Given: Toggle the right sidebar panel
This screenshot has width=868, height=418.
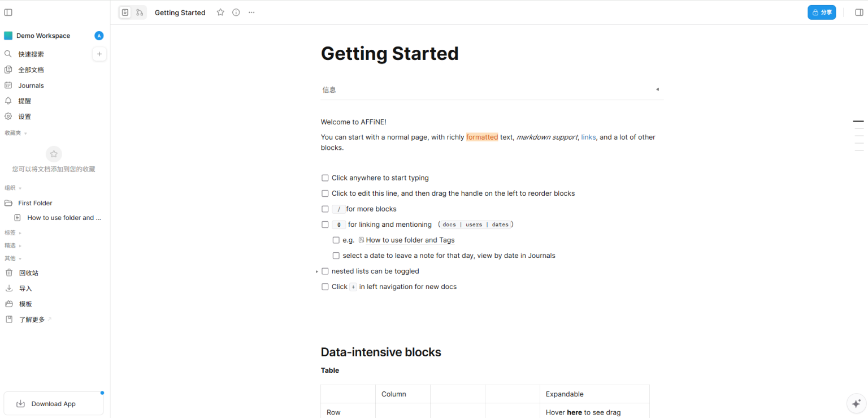Looking at the screenshot, I should pyautogui.click(x=859, y=12).
